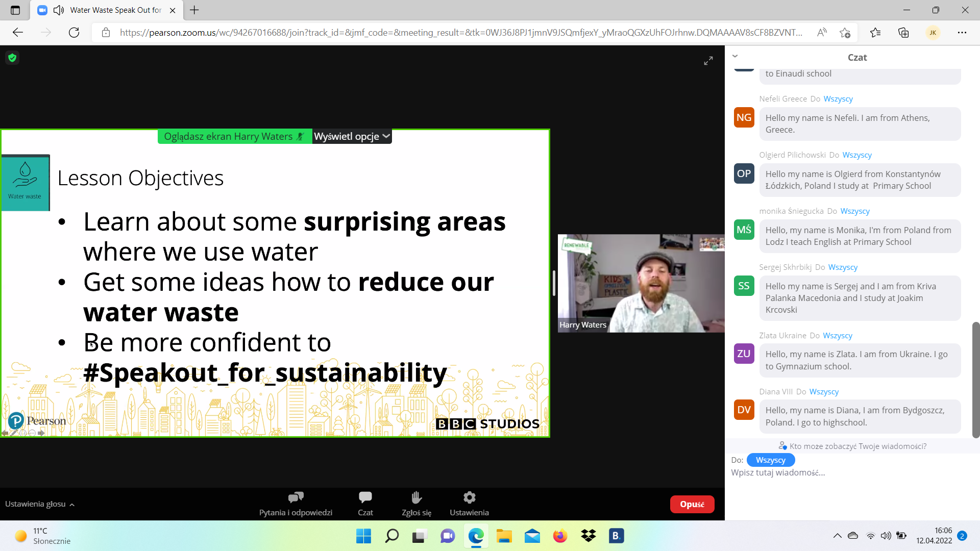Screen dimensions: 980x551
Task: Open the Pytania i odpowiedzi Q&A panel
Action: (296, 503)
